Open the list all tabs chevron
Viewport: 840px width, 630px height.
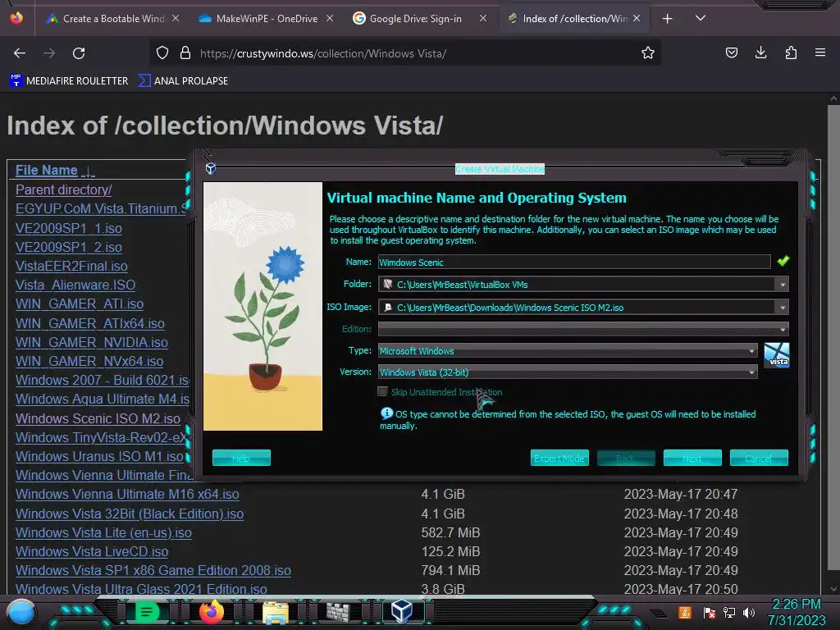pos(701,18)
